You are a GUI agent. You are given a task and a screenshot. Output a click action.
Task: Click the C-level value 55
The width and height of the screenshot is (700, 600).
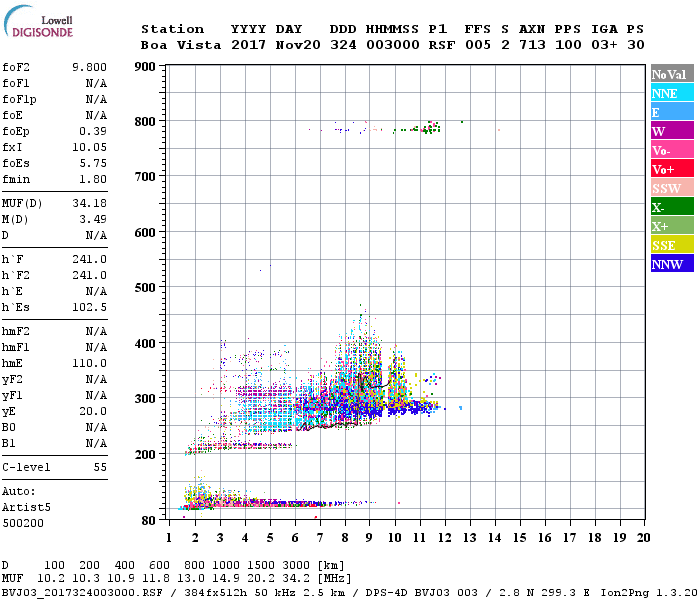(100, 467)
